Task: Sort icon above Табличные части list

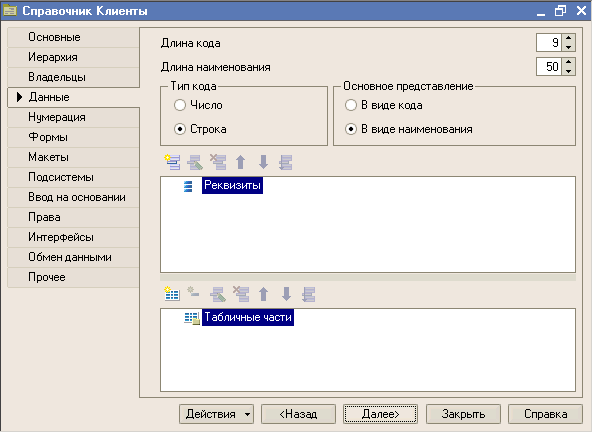Action: (x=309, y=294)
